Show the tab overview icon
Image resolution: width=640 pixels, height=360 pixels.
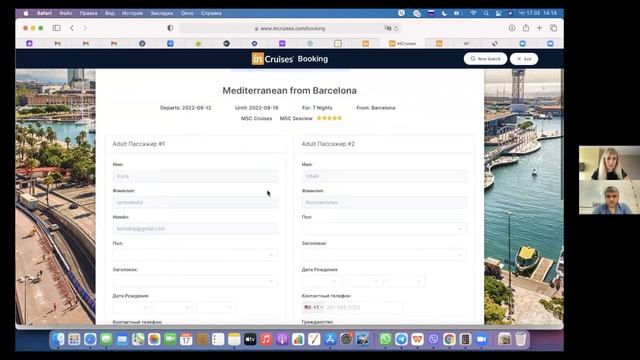tap(553, 28)
